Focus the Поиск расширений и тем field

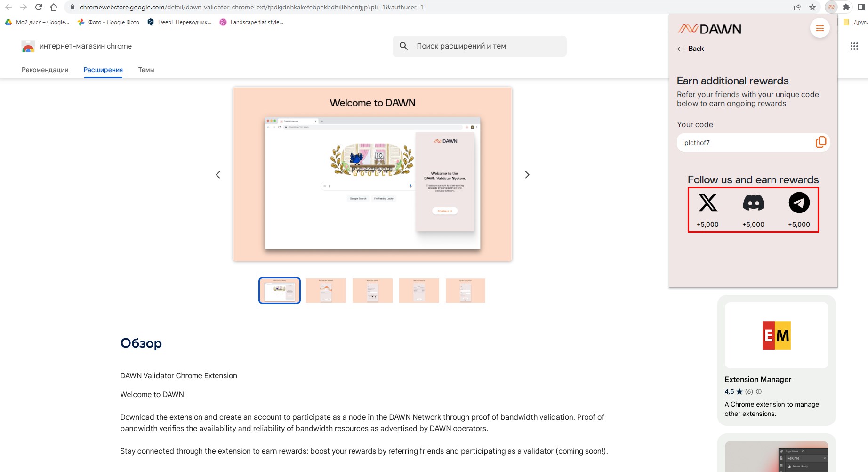click(480, 46)
